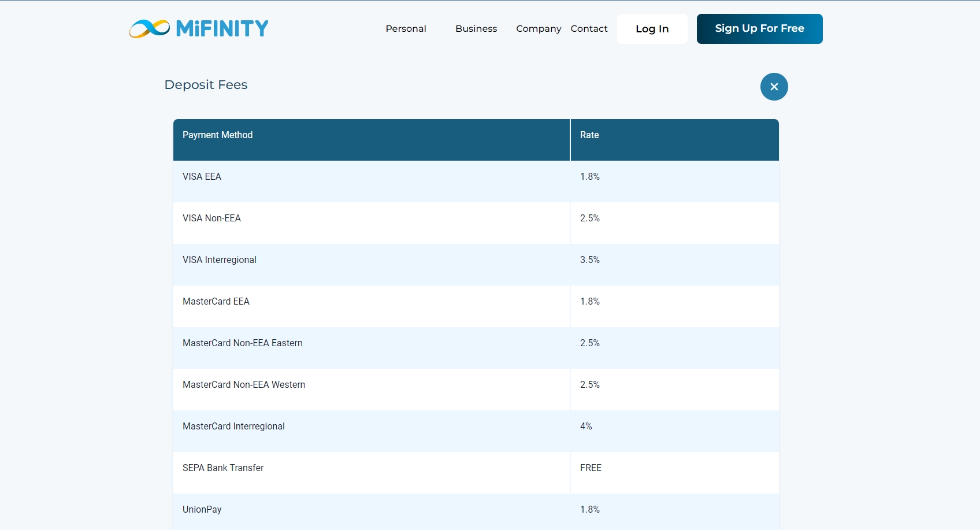Select the MasterCard Interregional label

233,427
